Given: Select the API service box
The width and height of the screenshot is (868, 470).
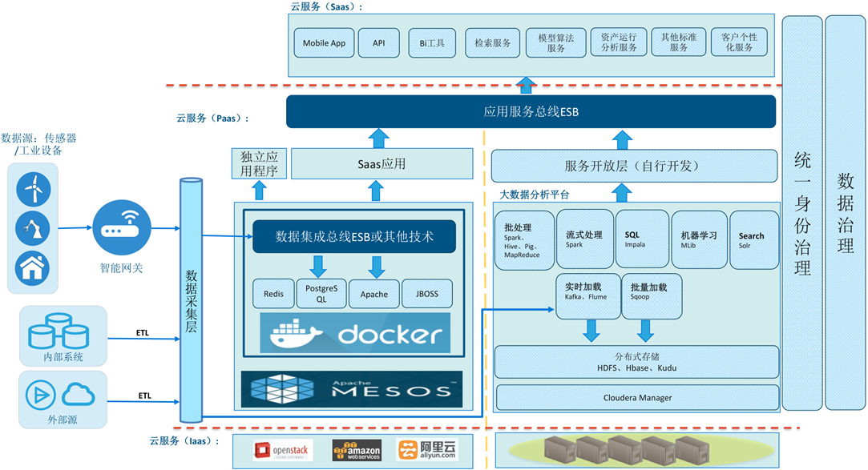Looking at the screenshot, I should (378, 43).
